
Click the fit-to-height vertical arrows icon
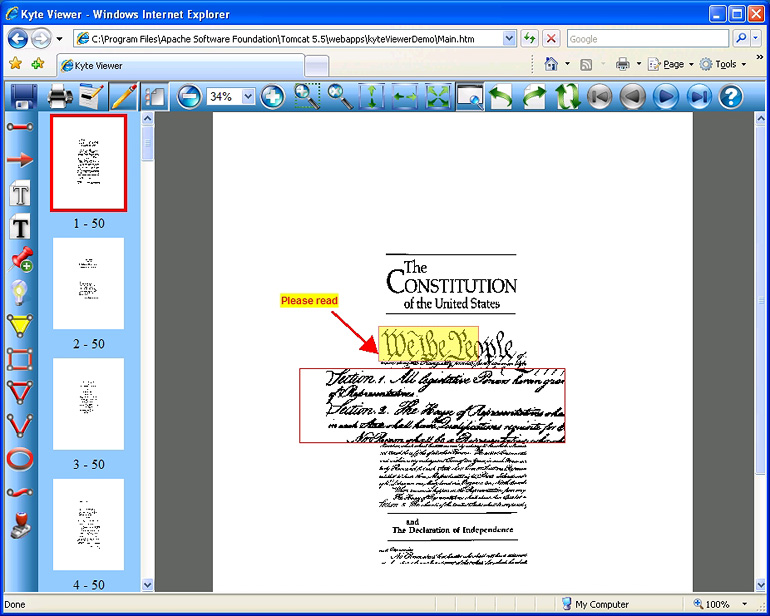click(372, 96)
